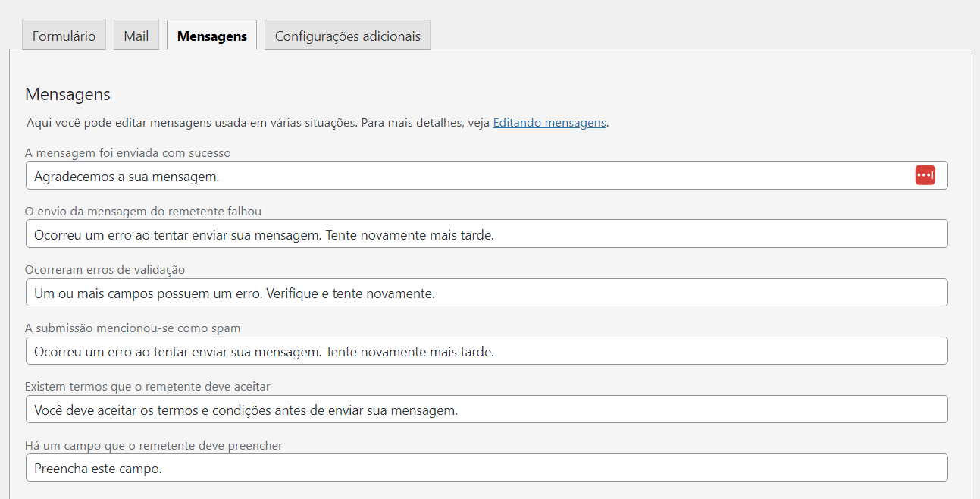Click the 'Você deve aceitar os termos' input field
Screen dimensions: 980x499
[x=486, y=410]
